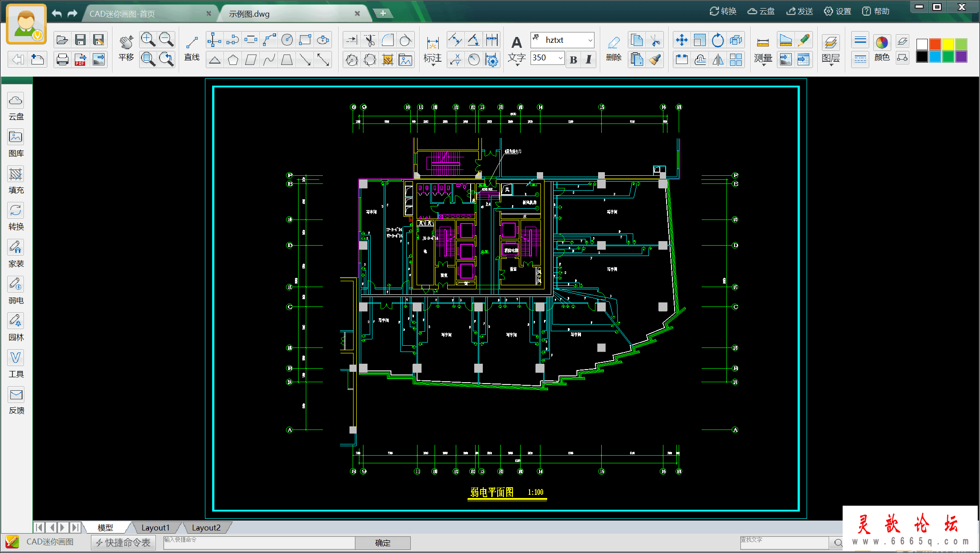Toggle Italic text formatting
This screenshot has width=980, height=553.
click(589, 59)
